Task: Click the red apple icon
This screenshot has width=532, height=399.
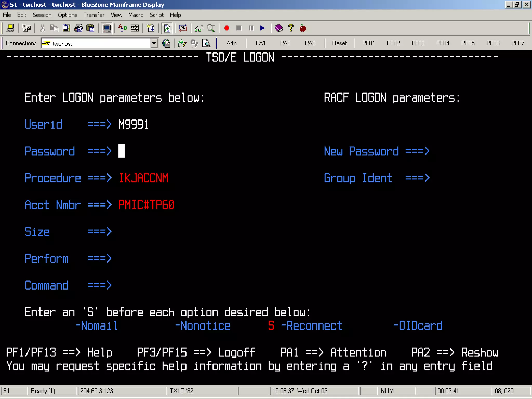Action: pos(303,28)
